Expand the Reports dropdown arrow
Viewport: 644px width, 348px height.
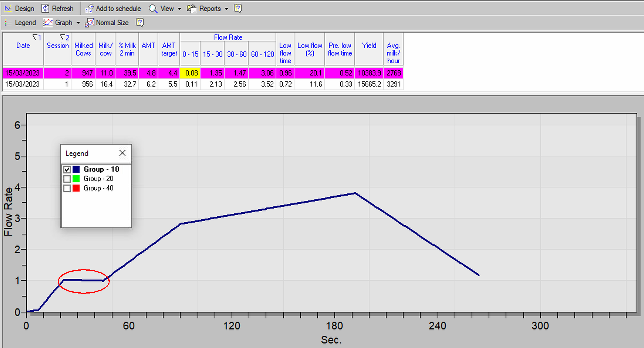coord(226,9)
